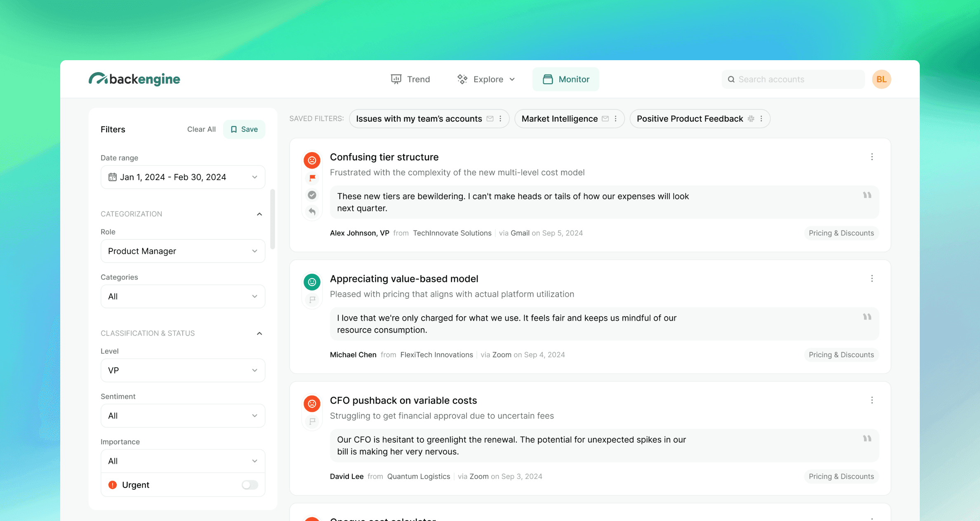Screen dimensions: 980x521
Task: Click red flag icon on Confusing tier structure
Action: click(x=312, y=178)
